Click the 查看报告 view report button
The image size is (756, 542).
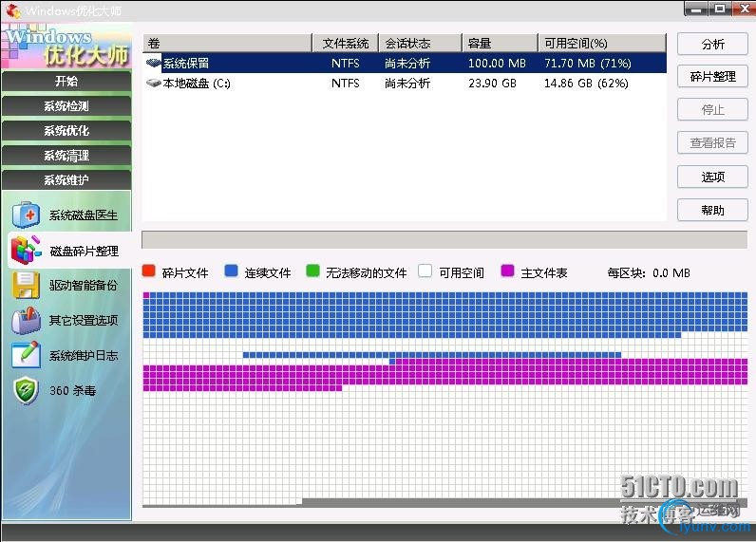[x=712, y=143]
